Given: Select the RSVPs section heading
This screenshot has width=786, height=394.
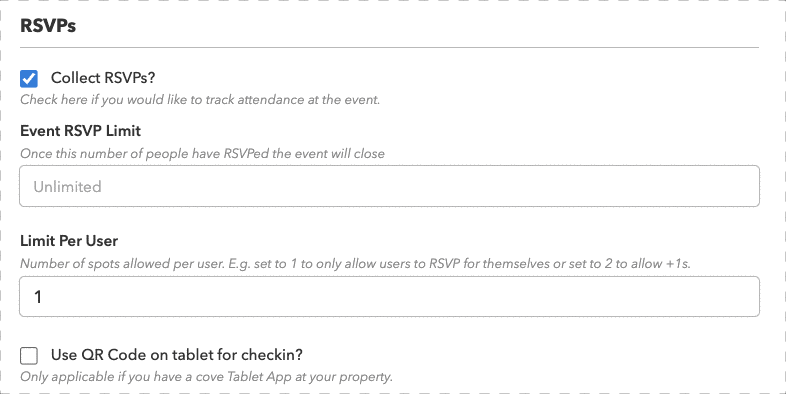Looking at the screenshot, I should (x=48, y=26).
